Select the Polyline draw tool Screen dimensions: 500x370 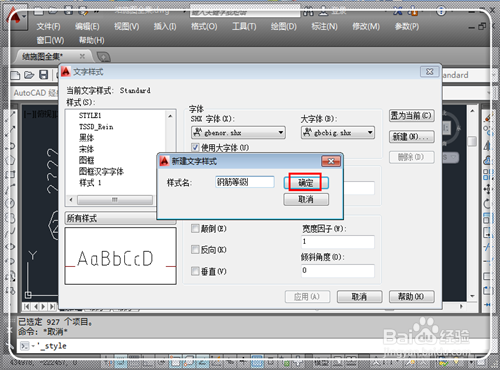[x=10, y=146]
